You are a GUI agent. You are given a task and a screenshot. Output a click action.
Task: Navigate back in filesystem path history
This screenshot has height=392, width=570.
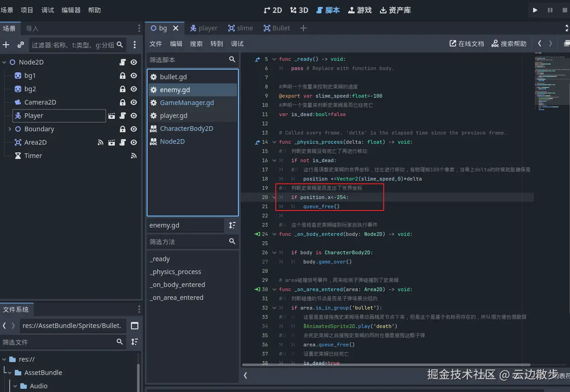tap(4, 326)
